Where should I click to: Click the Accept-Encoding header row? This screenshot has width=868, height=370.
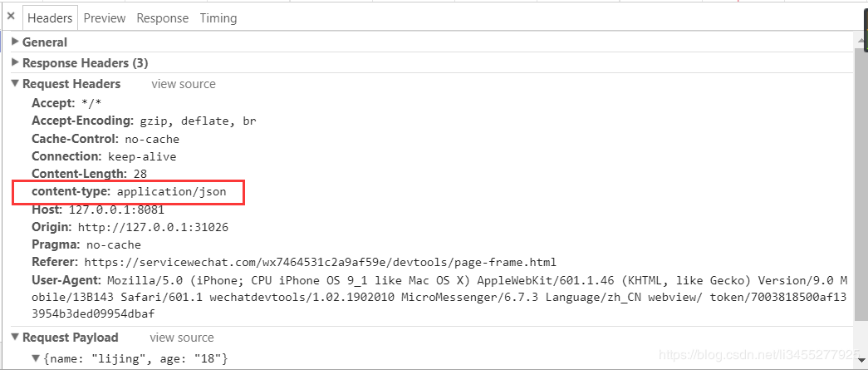(144, 121)
